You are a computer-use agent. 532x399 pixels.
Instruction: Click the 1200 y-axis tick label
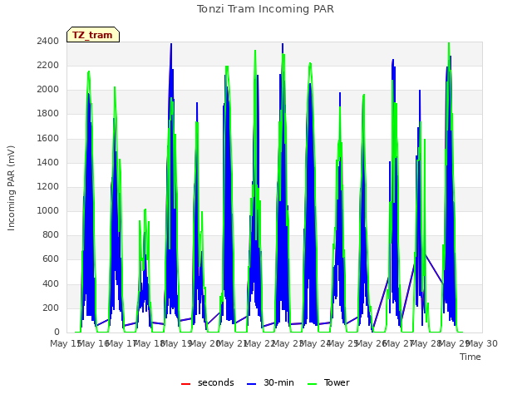[48, 186]
